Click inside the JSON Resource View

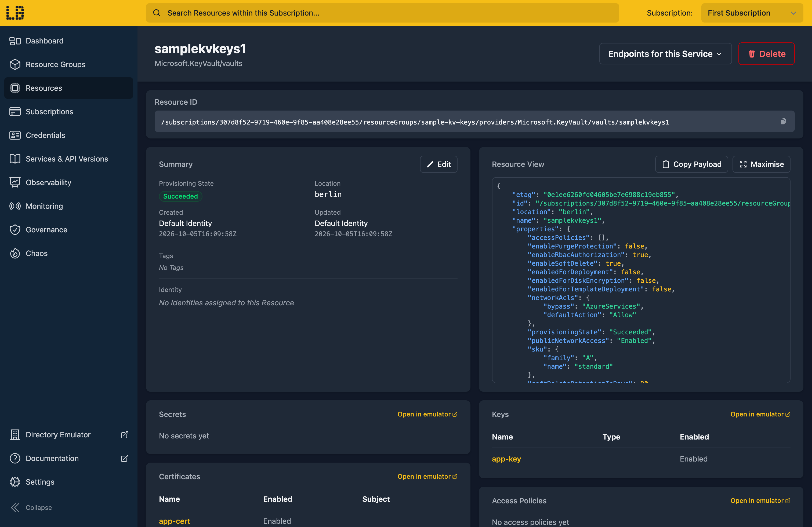point(641,280)
